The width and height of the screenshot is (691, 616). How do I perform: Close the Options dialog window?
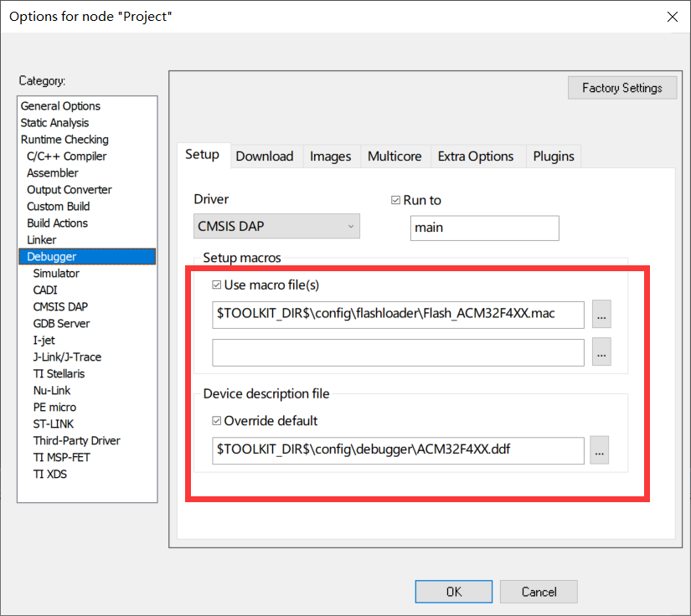(671, 17)
